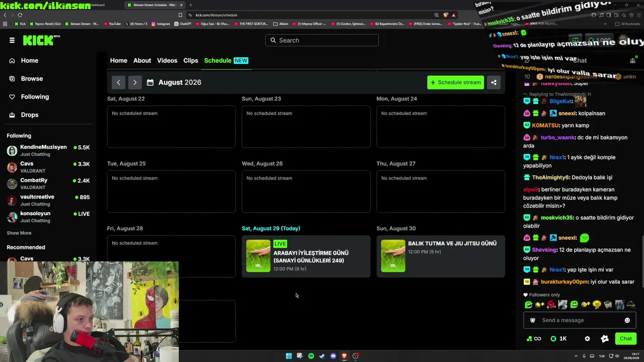Viewport: 644px width, 362px height.
Task: Expand hidden system tray icons
Action: [x=576, y=356]
